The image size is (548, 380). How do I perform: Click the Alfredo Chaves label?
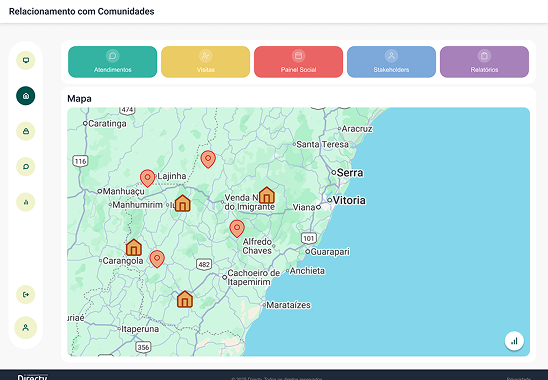pos(257,246)
